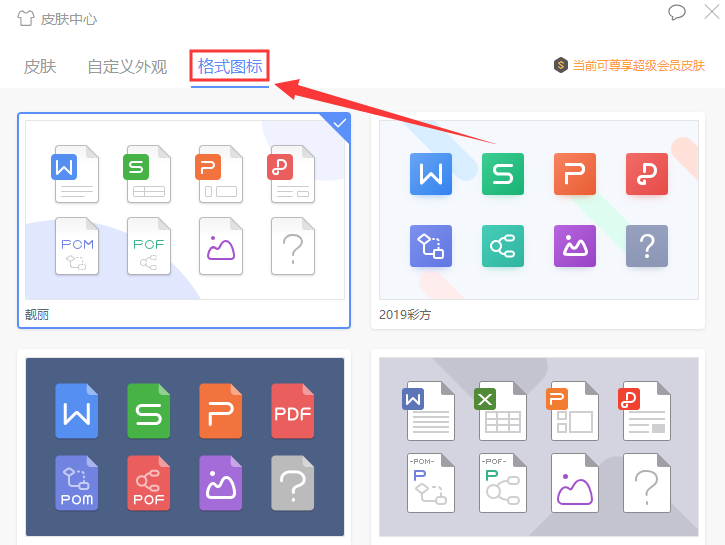Click the purple flowchart square in 2019彩方

point(431,246)
